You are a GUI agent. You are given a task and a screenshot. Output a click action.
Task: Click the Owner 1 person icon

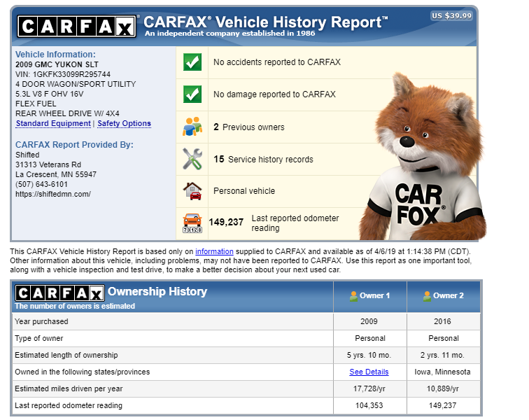353,296
